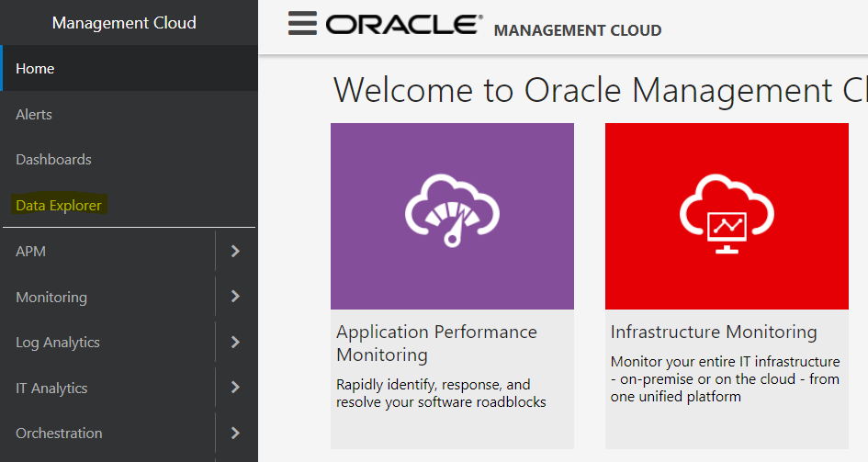This screenshot has height=462, width=868.
Task: Choose the IT Analytics menu label
Action: coord(51,389)
